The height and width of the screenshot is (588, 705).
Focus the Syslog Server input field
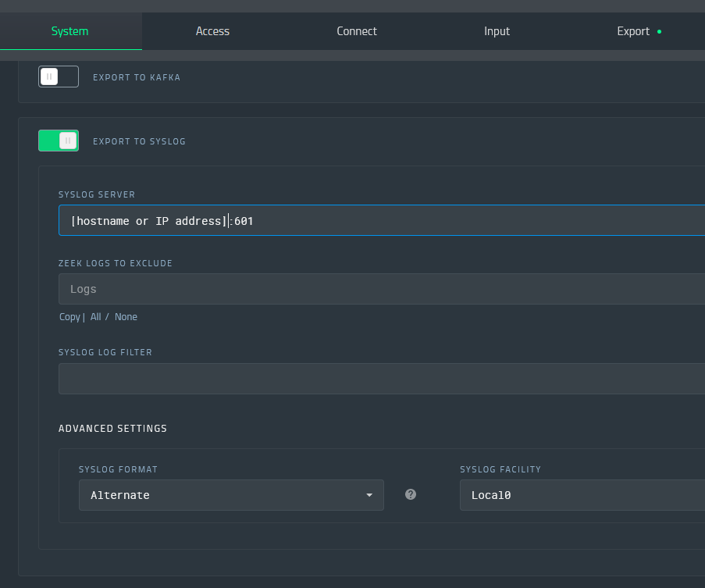pos(382,220)
